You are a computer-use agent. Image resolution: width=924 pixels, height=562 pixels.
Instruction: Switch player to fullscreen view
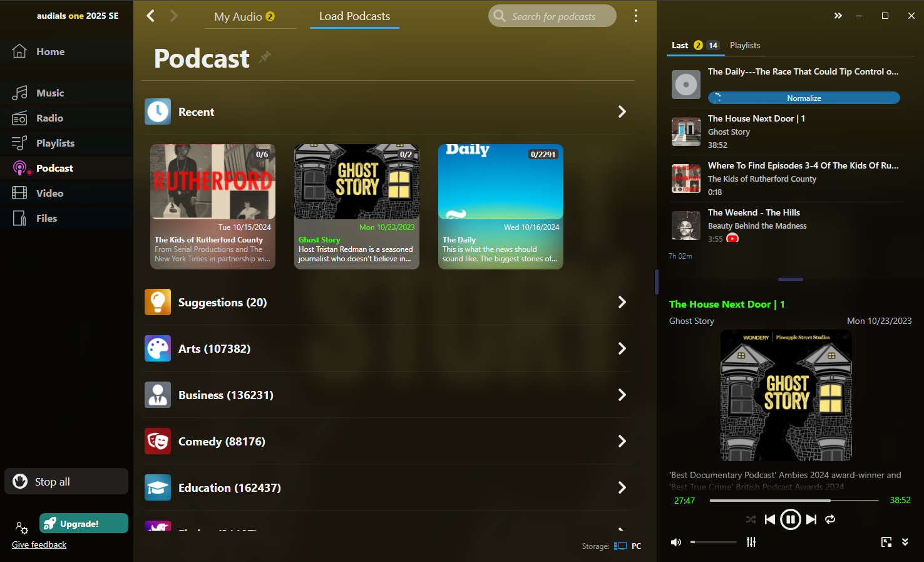click(x=886, y=542)
